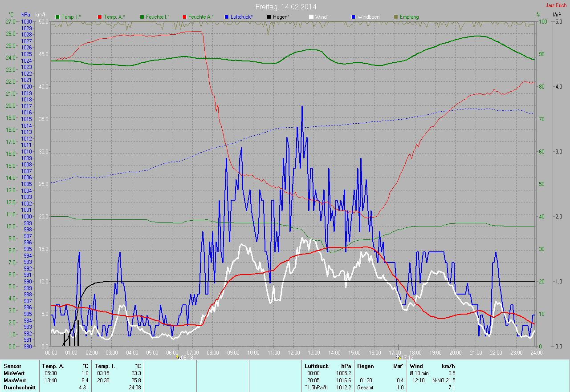Click the '20:05' pressure maximum time
The width and height of the screenshot is (570, 392).
(313, 380)
